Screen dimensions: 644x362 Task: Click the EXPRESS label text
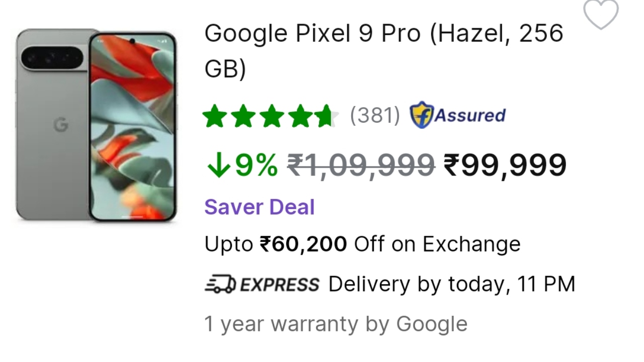(279, 285)
